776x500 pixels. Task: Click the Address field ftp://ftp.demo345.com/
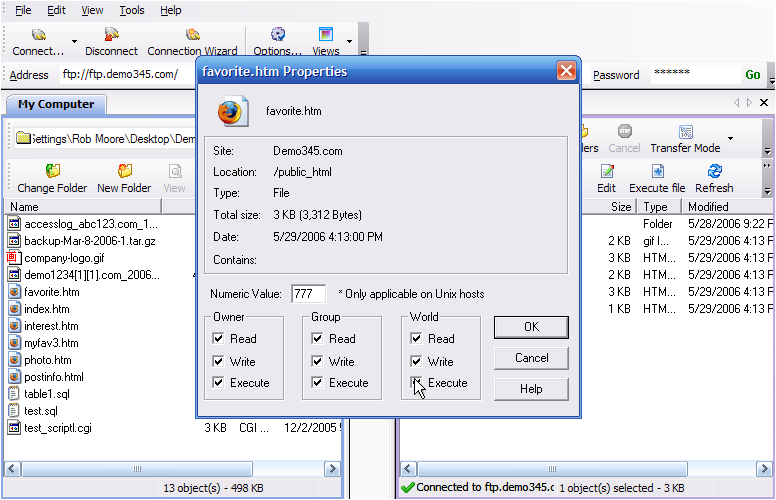129,75
